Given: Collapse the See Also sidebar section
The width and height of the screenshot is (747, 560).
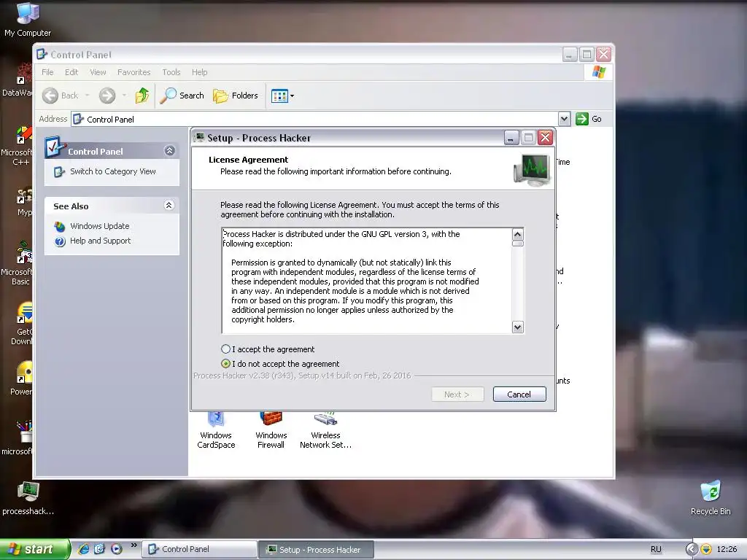Looking at the screenshot, I should [169, 205].
